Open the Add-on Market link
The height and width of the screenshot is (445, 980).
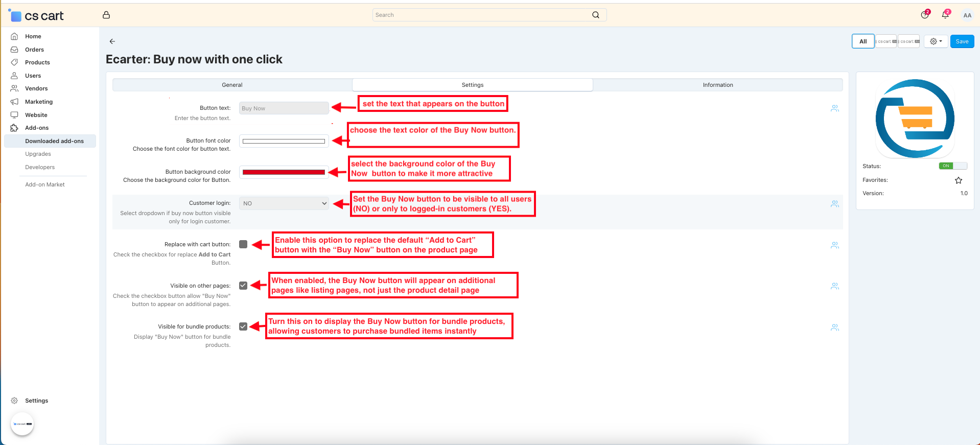click(45, 184)
